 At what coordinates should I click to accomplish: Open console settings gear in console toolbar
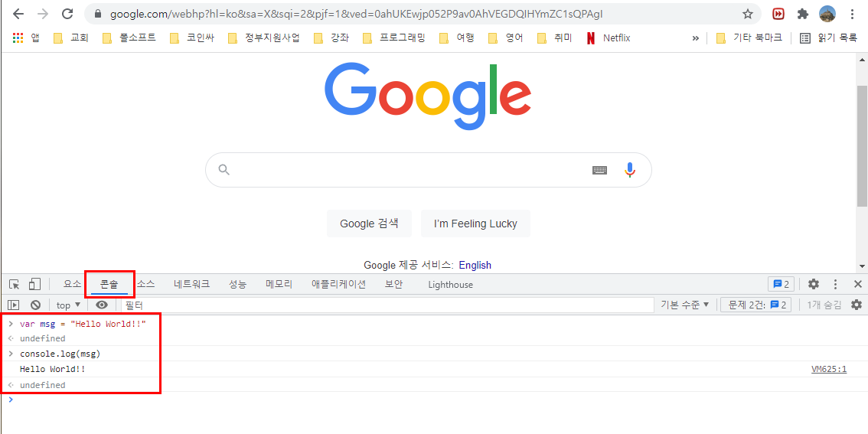tap(857, 305)
